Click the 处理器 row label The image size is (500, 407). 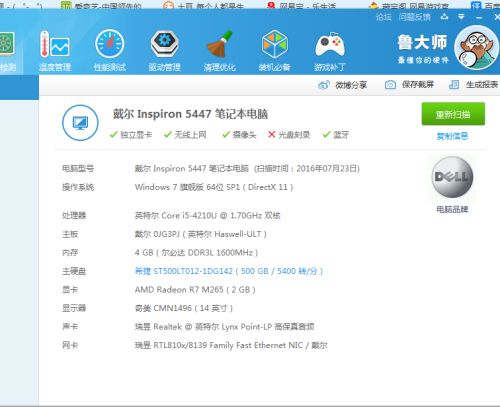pos(74,215)
